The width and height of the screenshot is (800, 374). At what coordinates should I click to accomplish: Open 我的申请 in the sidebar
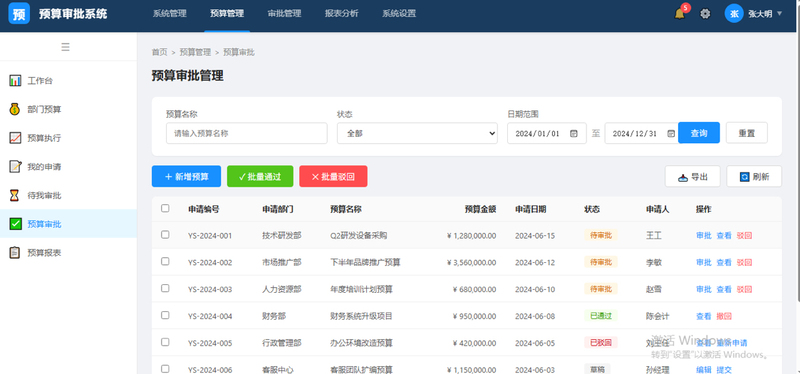(68, 166)
